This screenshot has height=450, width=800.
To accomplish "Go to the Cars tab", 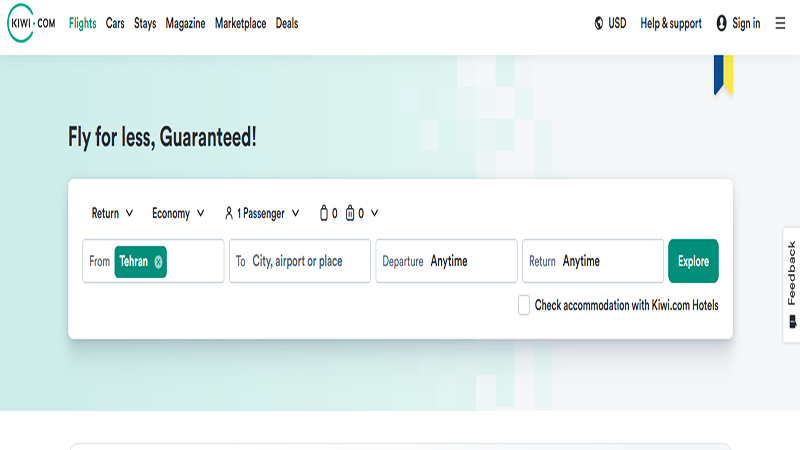I will coord(115,23).
